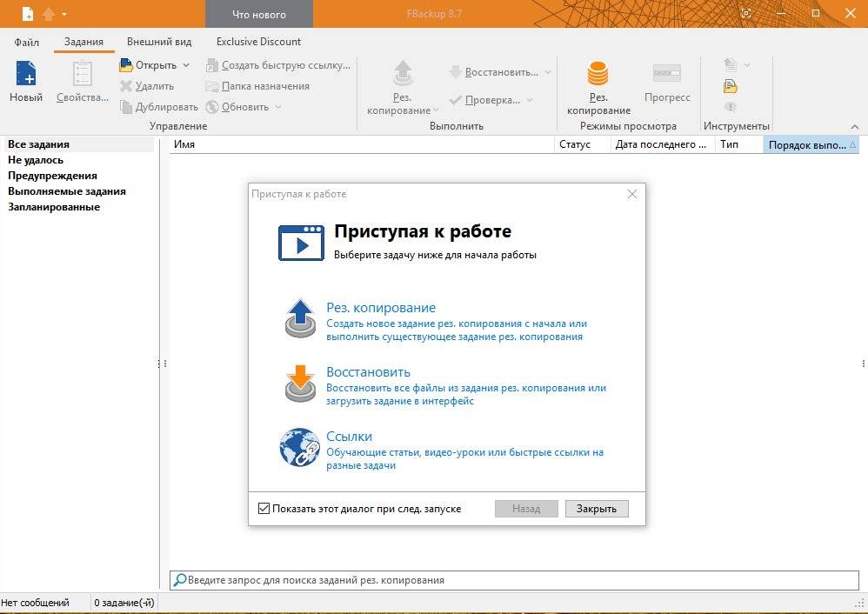Click the Закрыть button in the dialog
The width and height of the screenshot is (868, 614).
[596, 509]
